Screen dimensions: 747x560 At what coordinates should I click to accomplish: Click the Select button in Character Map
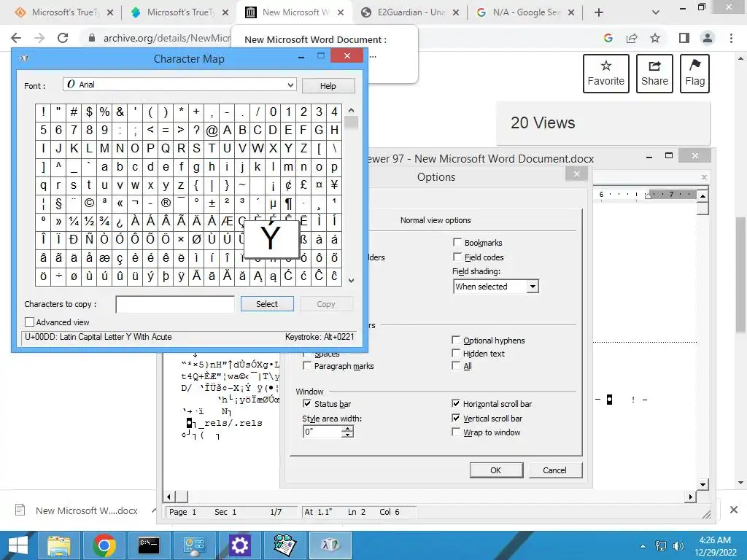click(x=267, y=304)
